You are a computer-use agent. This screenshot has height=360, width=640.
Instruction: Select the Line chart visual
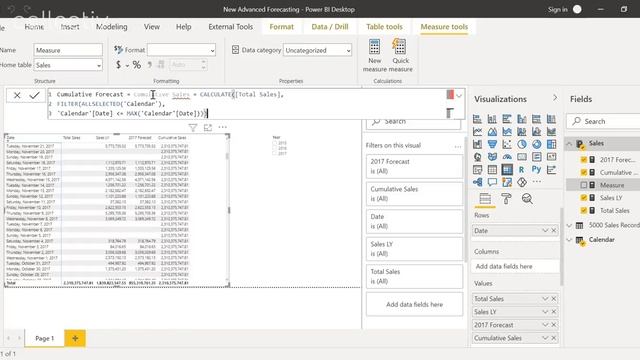pos(477,132)
